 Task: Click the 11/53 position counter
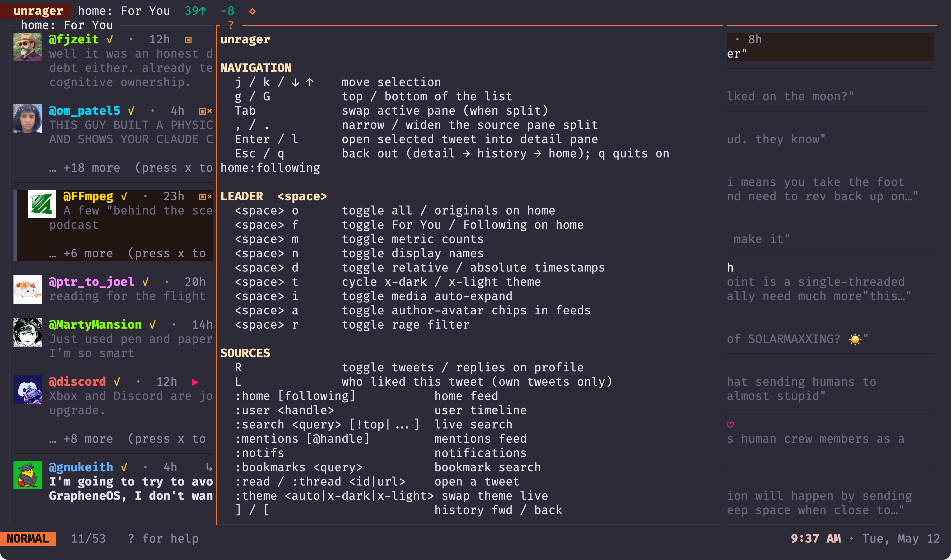tap(88, 539)
